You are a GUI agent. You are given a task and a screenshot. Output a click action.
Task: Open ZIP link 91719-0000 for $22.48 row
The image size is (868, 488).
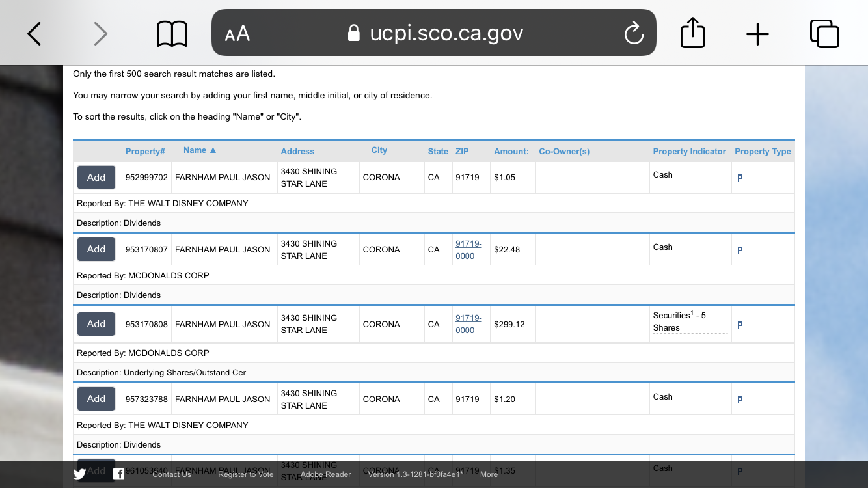[468, 250]
